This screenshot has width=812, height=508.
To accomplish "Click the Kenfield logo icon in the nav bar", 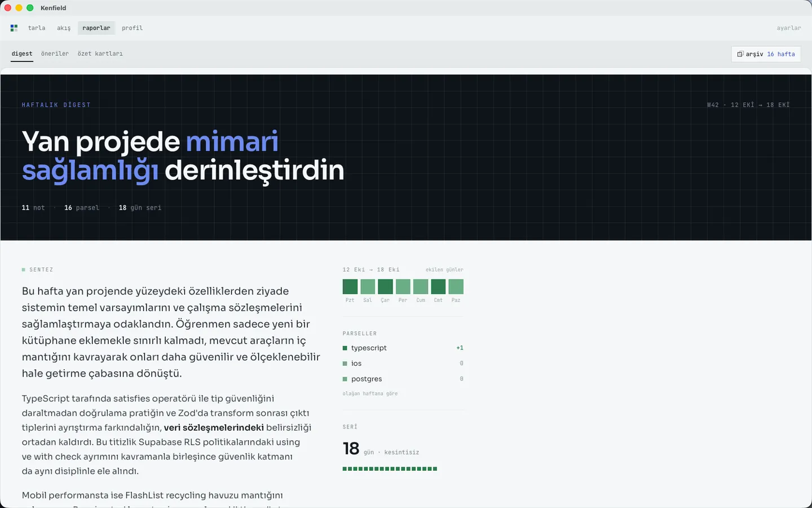I will click(x=14, y=28).
